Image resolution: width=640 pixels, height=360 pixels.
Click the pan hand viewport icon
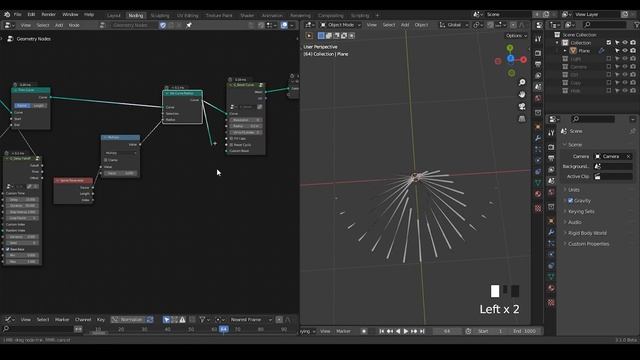click(522, 94)
